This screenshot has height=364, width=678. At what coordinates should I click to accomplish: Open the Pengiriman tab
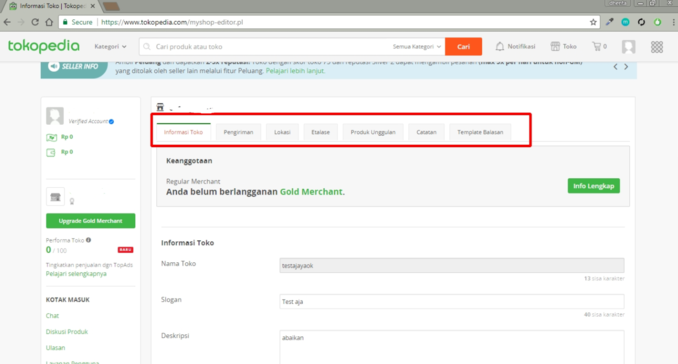pos(238,132)
